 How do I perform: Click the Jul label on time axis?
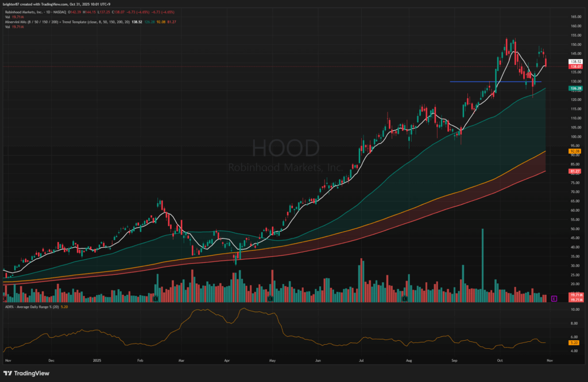click(x=361, y=361)
